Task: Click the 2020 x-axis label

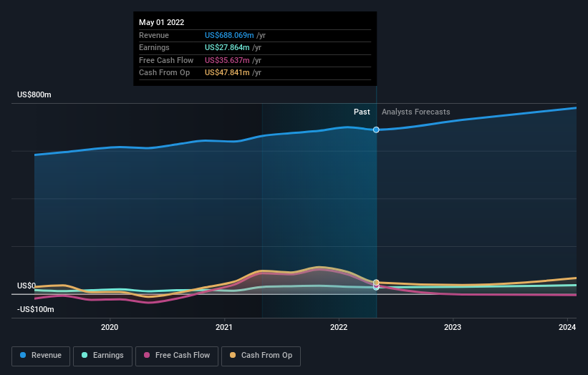Action: point(110,327)
